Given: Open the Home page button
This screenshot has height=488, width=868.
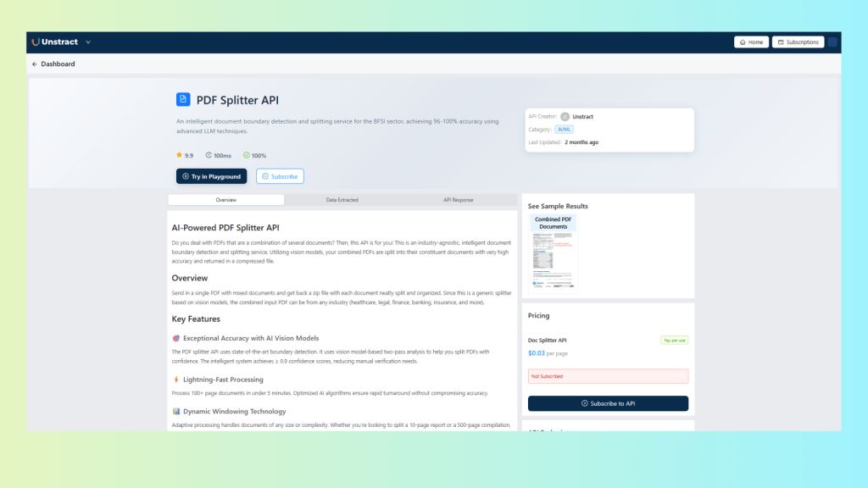Looking at the screenshot, I should click(x=751, y=42).
